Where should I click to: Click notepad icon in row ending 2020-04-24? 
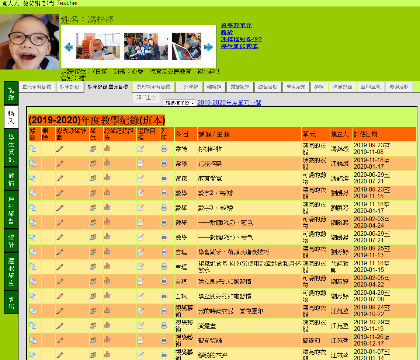pos(141,222)
